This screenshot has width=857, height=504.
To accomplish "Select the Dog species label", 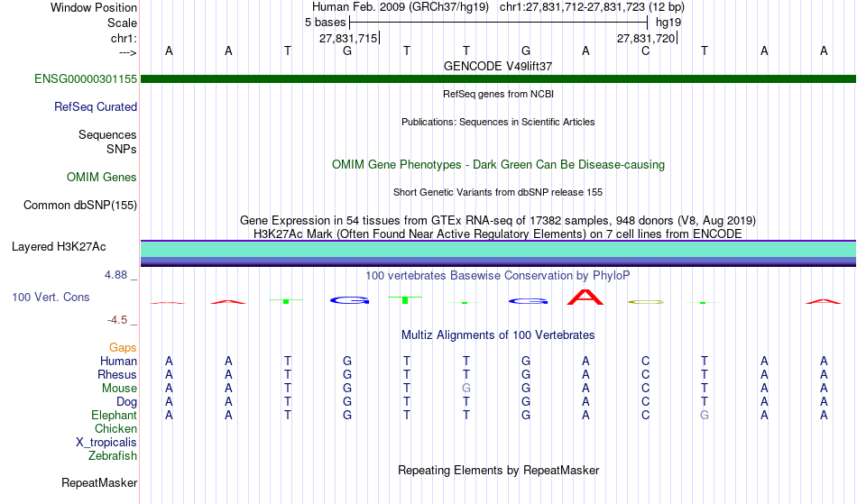I will pos(126,402).
